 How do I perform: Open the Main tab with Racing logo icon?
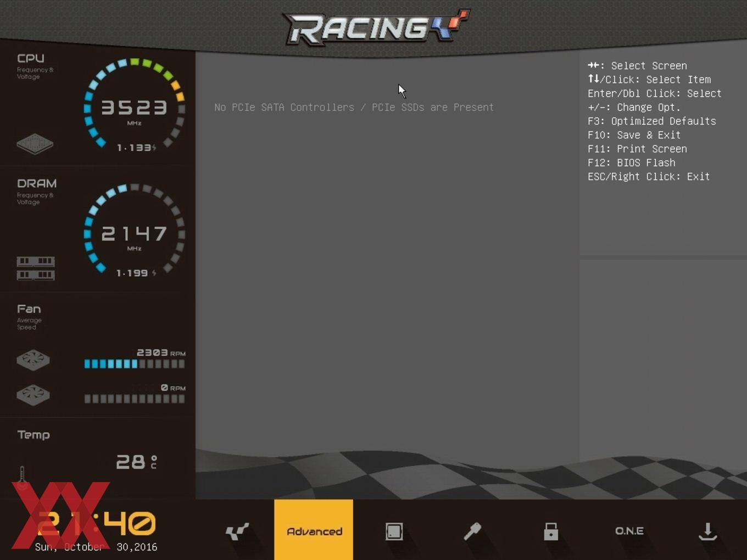(237, 531)
